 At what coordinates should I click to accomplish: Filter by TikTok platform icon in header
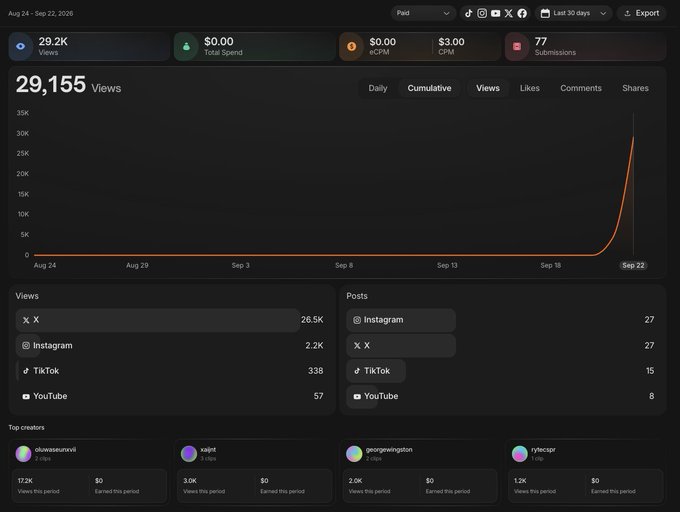[469, 13]
